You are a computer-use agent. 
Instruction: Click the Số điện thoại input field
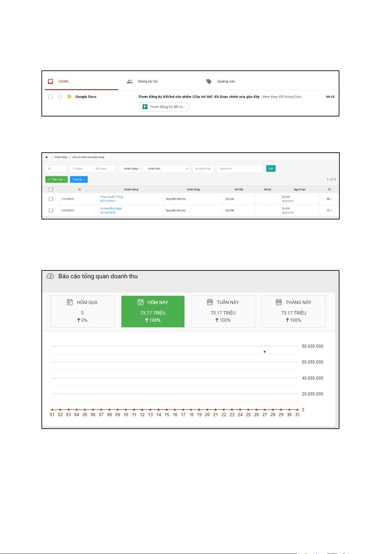pyautogui.click(x=203, y=169)
